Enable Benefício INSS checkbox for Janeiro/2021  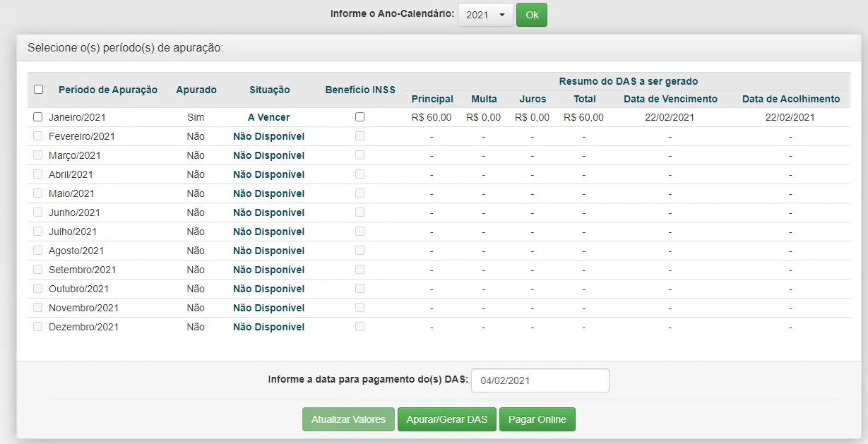click(360, 117)
